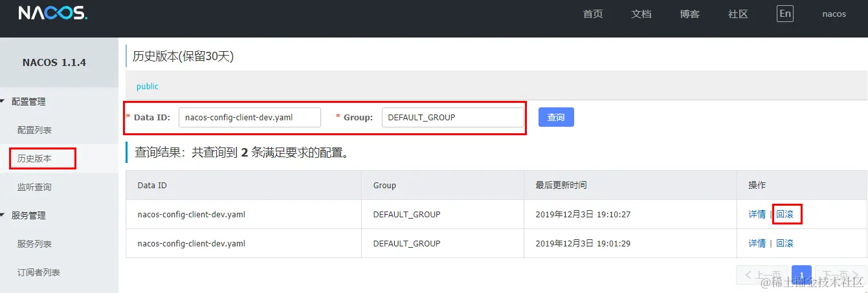Open 配置列表 in the sidebar

pos(34,130)
